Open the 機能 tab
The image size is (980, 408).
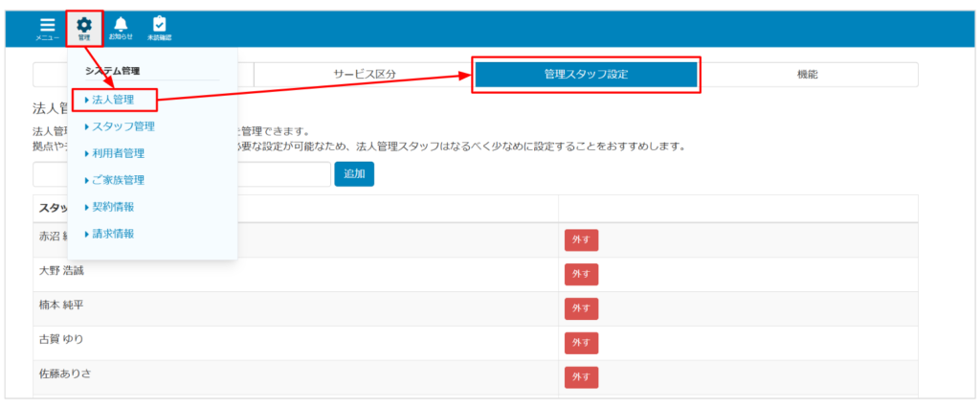coord(807,75)
